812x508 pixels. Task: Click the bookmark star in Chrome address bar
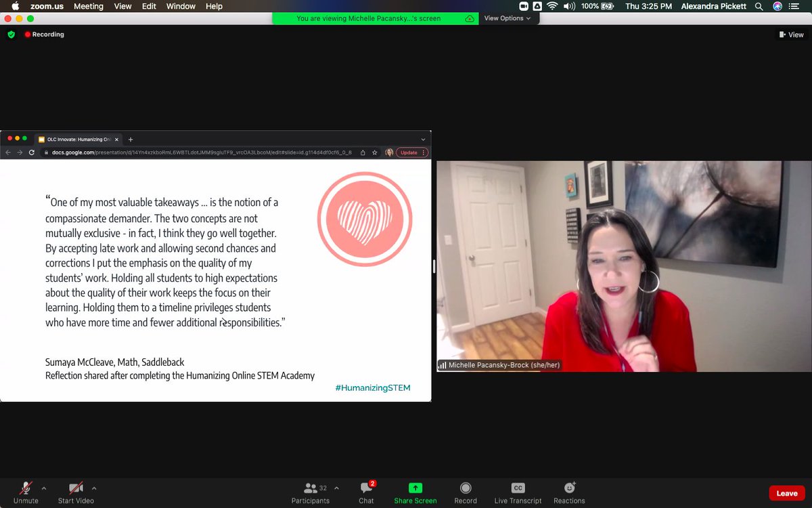coord(374,152)
